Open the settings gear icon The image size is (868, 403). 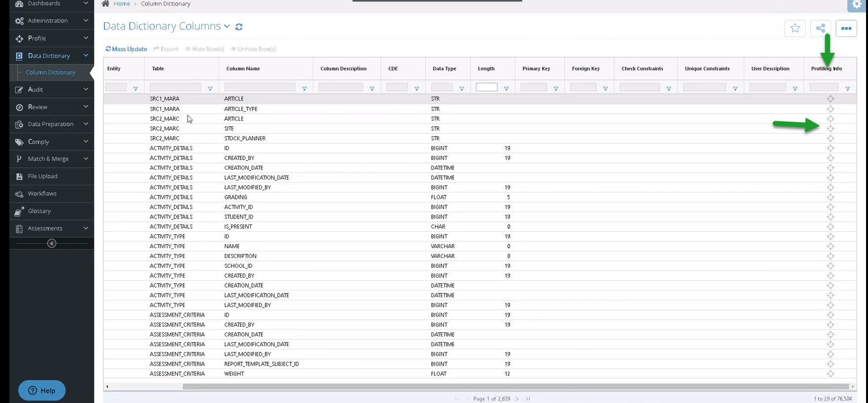[857, 4]
